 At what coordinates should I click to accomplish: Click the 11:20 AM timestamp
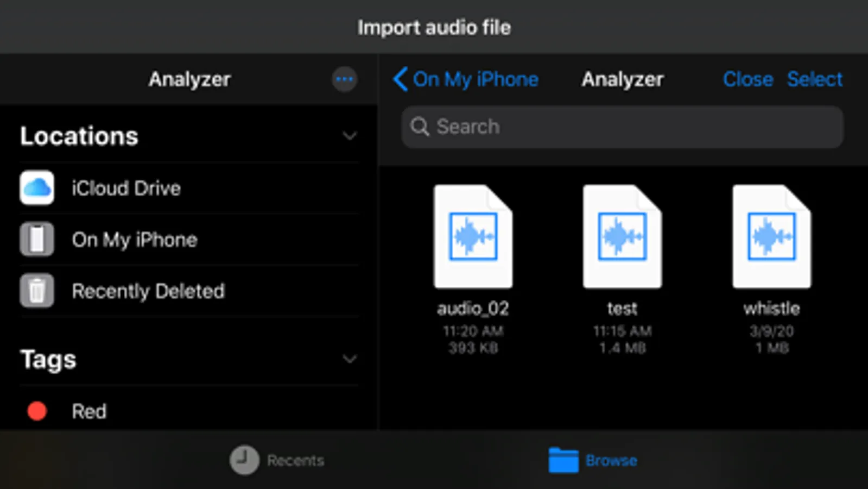click(x=473, y=331)
